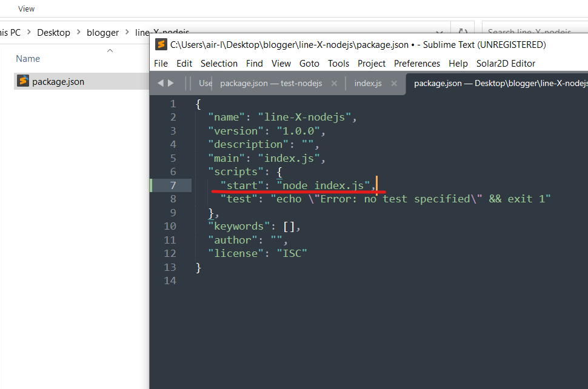Click the Sublime Text logo in the title bar
Screen dimensions: 588x389
161,44
